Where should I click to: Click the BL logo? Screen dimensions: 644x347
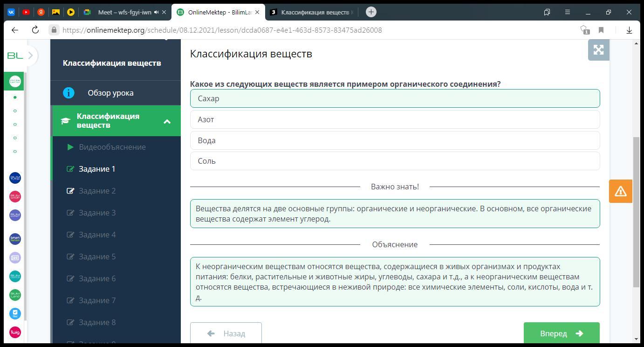pyautogui.click(x=15, y=56)
